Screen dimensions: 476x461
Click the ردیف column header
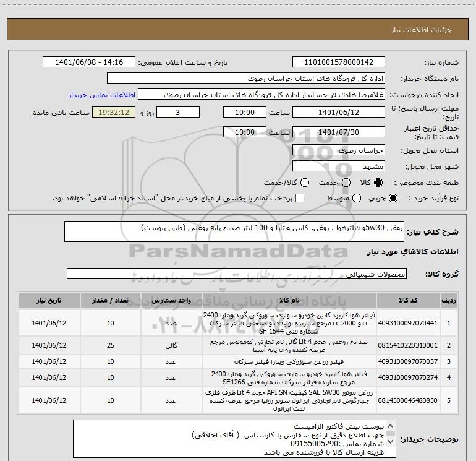[x=449, y=301]
